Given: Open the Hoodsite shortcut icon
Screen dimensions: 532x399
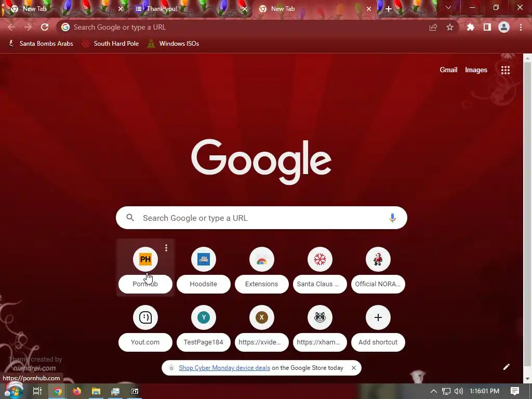Looking at the screenshot, I should [204, 260].
